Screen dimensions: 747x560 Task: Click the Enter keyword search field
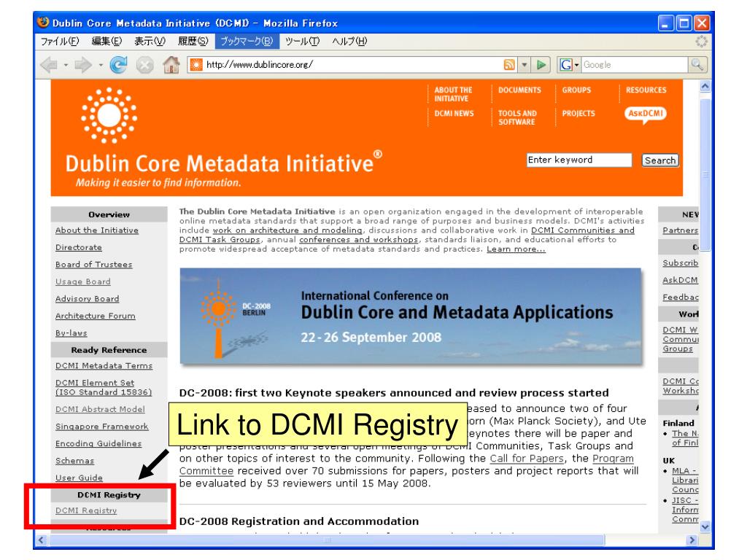[578, 160]
